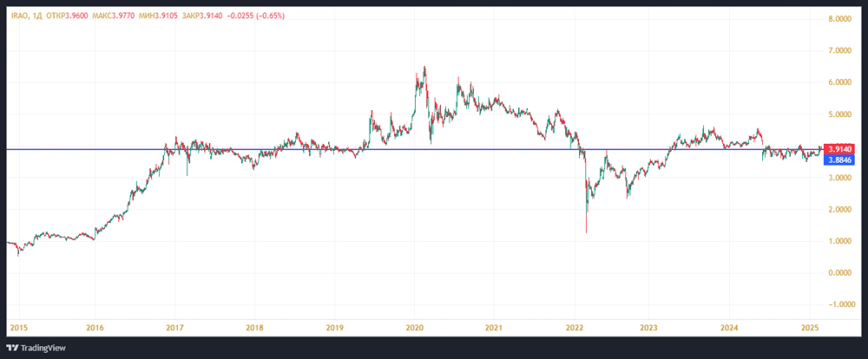Click the ОТКР3.9600 open value
The image size is (868, 359).
[x=67, y=16]
